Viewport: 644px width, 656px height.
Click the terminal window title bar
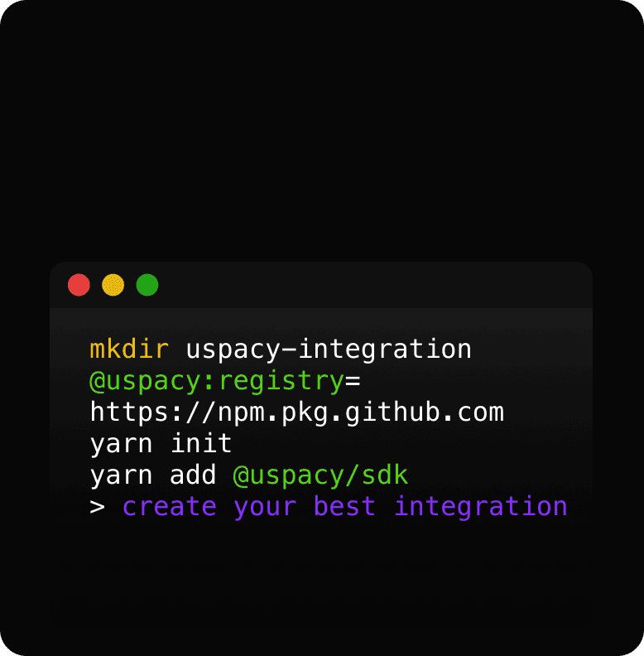coord(321,285)
